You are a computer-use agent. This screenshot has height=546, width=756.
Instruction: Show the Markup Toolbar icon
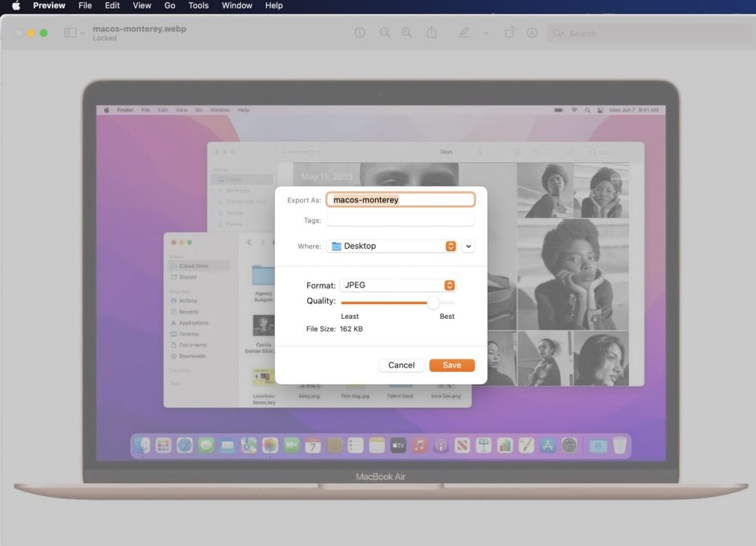tap(532, 33)
